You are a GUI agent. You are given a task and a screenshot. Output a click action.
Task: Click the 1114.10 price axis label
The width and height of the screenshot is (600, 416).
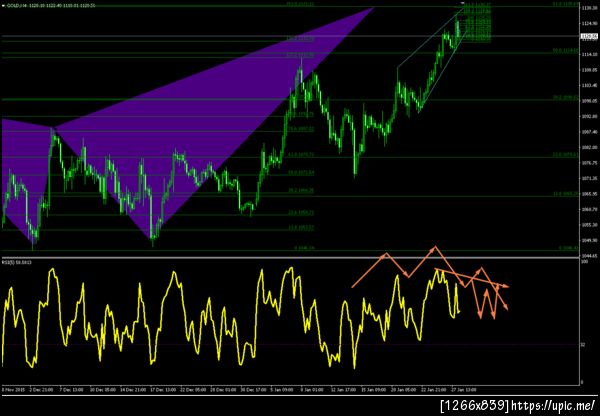[x=589, y=54]
